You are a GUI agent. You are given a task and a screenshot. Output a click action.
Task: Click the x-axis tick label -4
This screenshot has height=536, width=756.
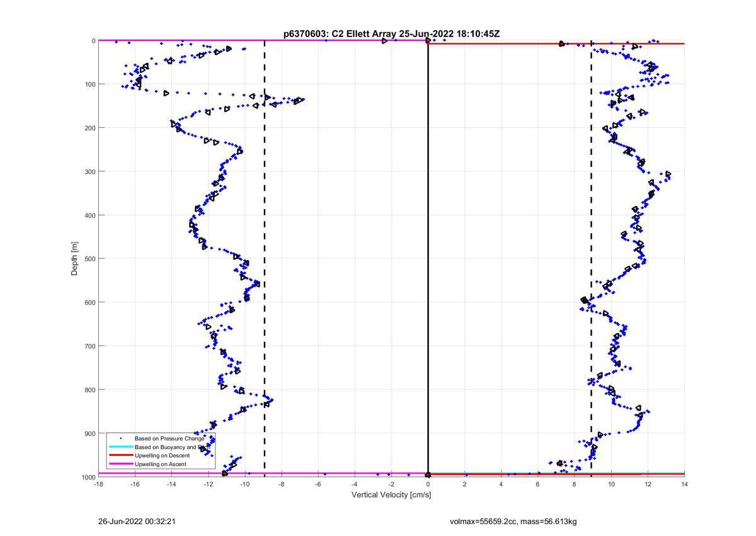(355, 484)
